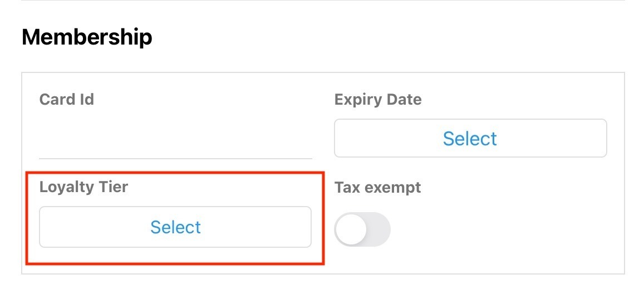644x289 pixels.
Task: Focus the membership card ID text box
Action: tap(175, 139)
